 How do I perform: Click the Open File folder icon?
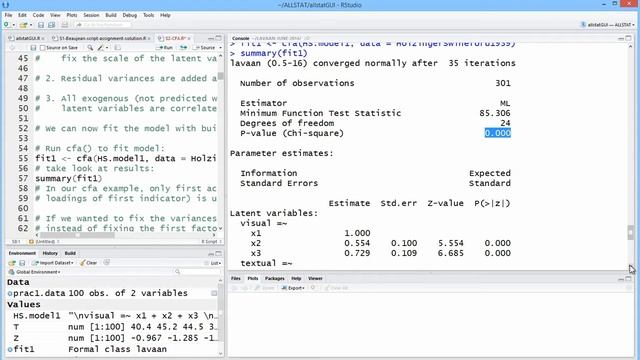23,25
